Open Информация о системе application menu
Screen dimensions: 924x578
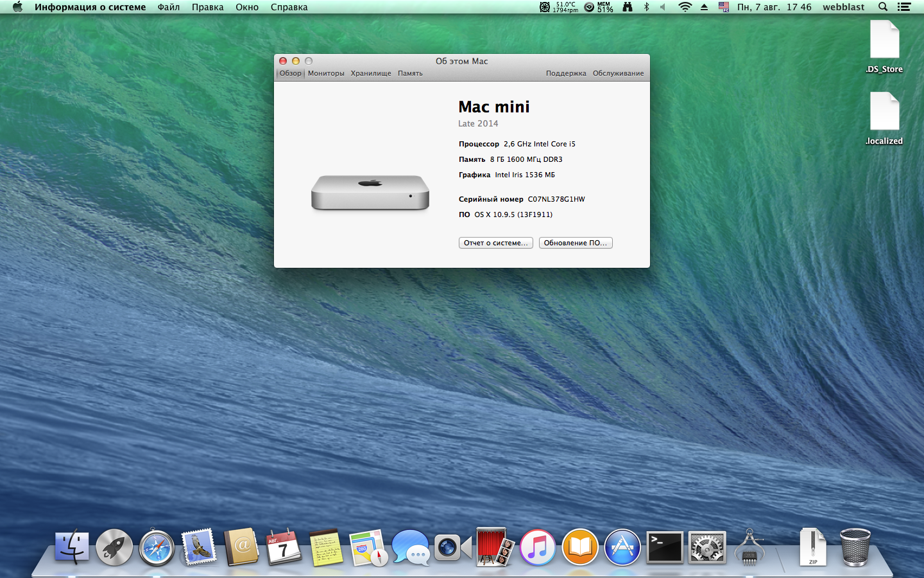(x=90, y=7)
